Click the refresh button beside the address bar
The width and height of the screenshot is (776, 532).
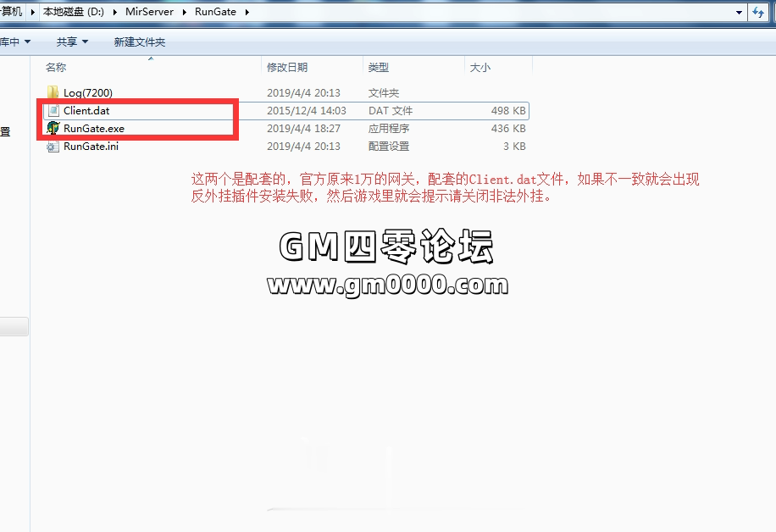(x=758, y=12)
